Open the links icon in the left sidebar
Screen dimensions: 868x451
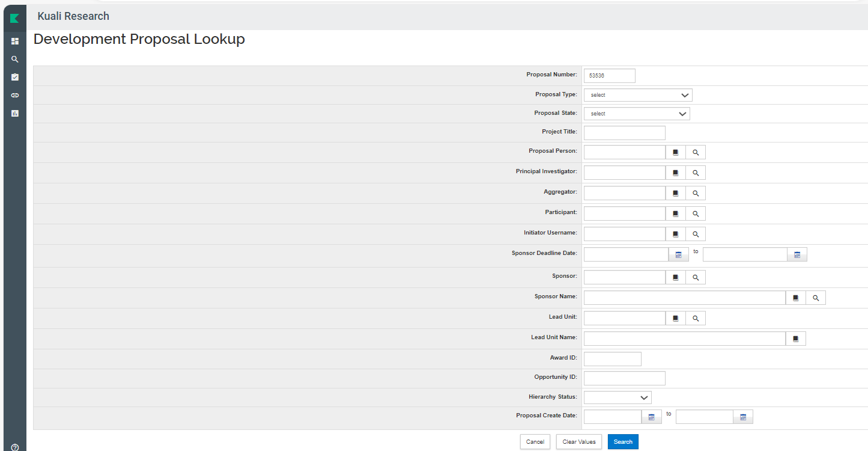(15, 95)
